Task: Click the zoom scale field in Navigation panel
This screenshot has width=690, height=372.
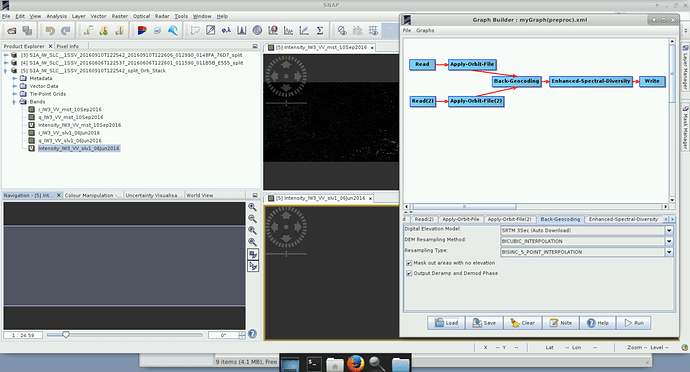Action: (x=23, y=335)
